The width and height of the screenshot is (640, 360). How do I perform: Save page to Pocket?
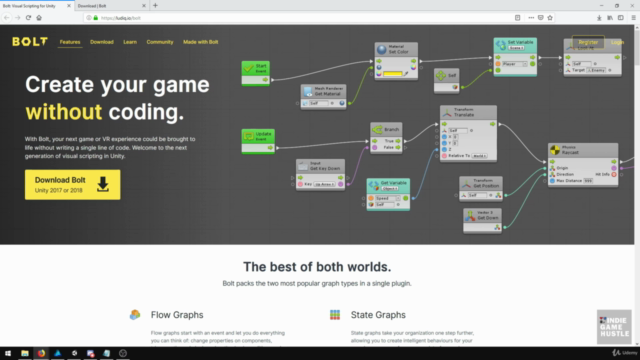pos(540,18)
